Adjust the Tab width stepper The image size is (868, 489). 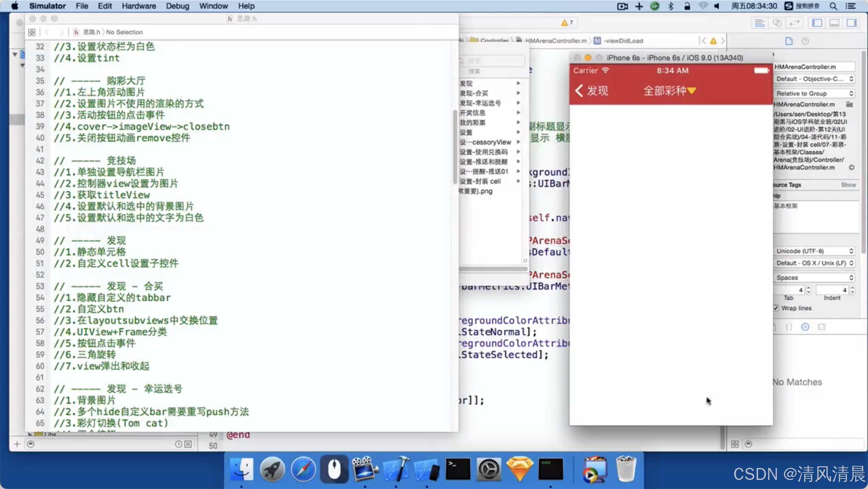coord(809,290)
